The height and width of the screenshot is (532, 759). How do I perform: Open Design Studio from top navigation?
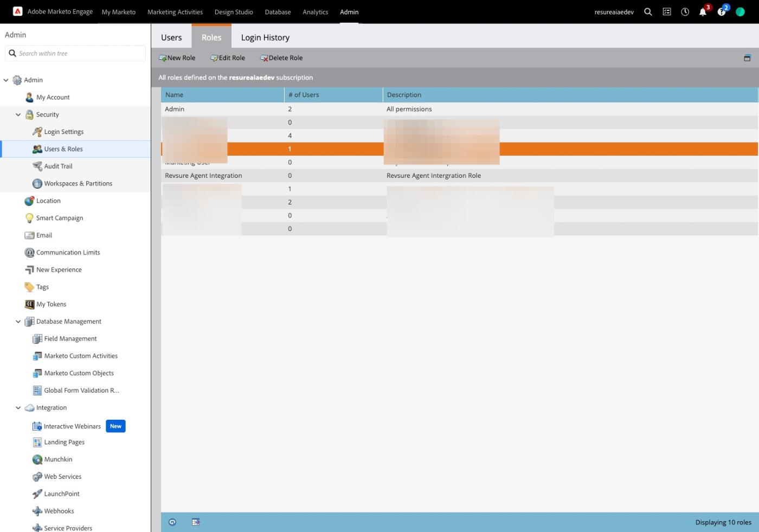(234, 12)
